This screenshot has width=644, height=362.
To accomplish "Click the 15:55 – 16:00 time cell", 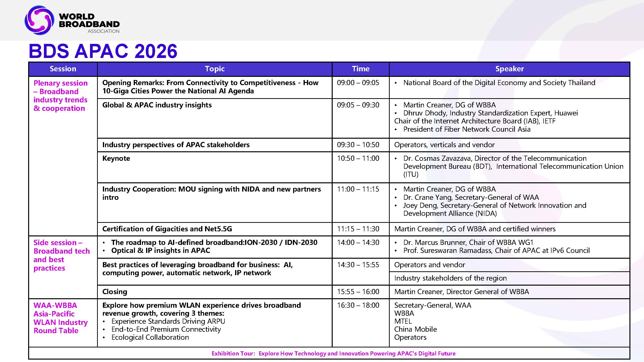I will 361,292.
